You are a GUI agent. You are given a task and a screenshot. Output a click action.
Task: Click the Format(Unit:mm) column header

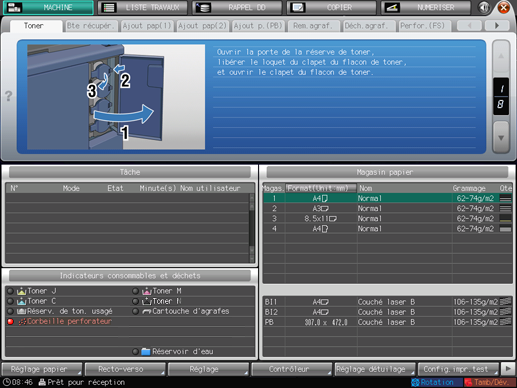(321, 188)
